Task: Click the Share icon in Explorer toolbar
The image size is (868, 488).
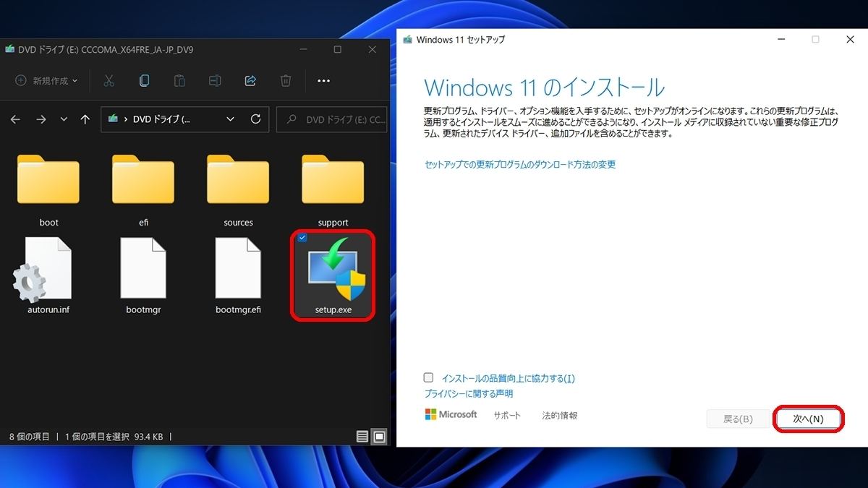Action: click(250, 81)
